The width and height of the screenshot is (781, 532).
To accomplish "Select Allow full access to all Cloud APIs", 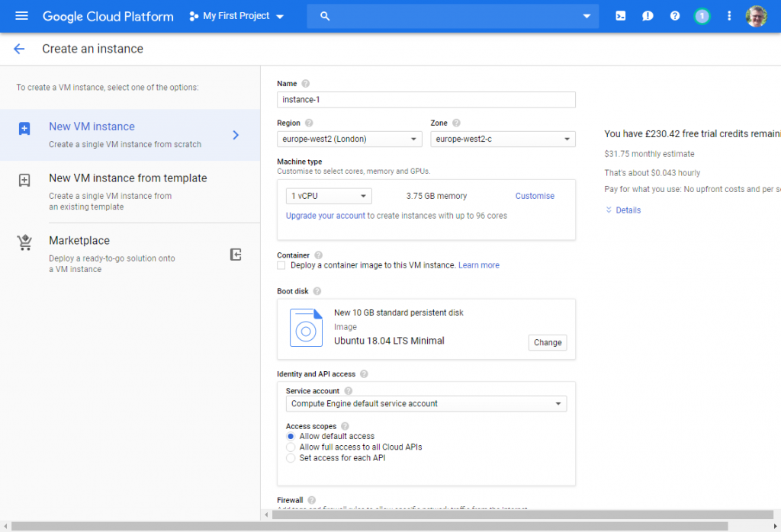I will pos(291,447).
